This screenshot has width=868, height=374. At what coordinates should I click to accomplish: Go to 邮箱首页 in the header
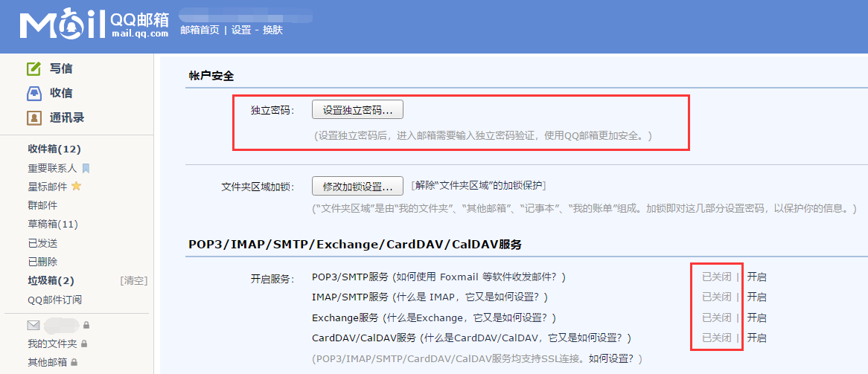(200, 30)
